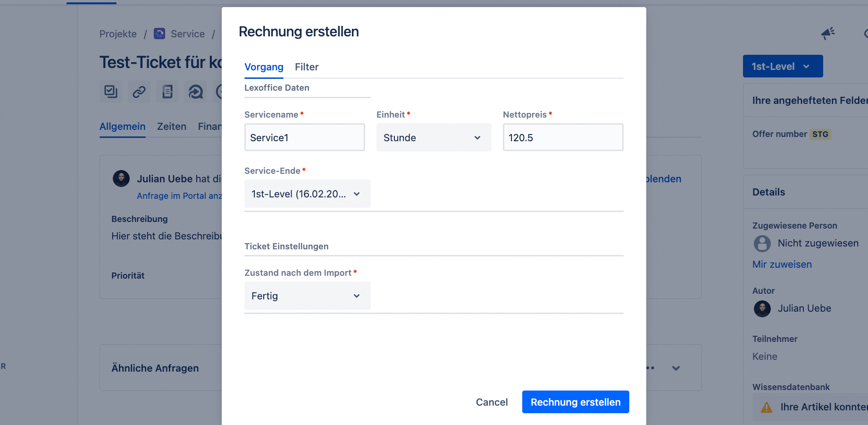Click the Service project avatar in the breadcrumb

coord(159,34)
